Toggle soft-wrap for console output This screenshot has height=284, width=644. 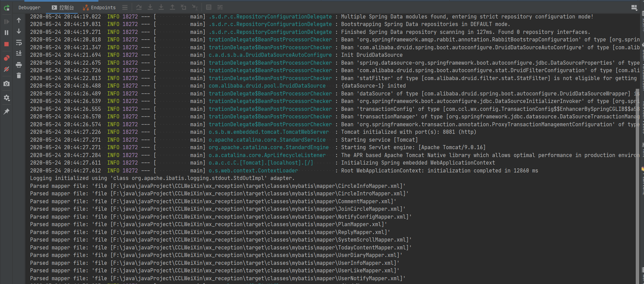pos(19,42)
